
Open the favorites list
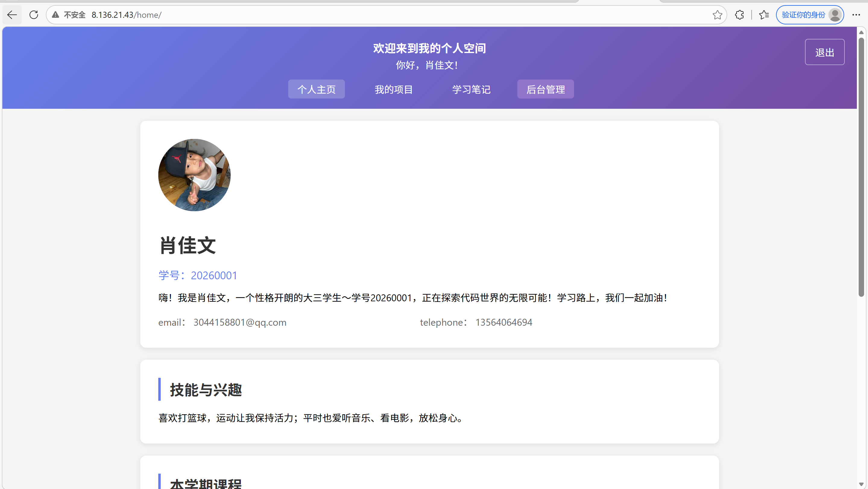pyautogui.click(x=764, y=15)
